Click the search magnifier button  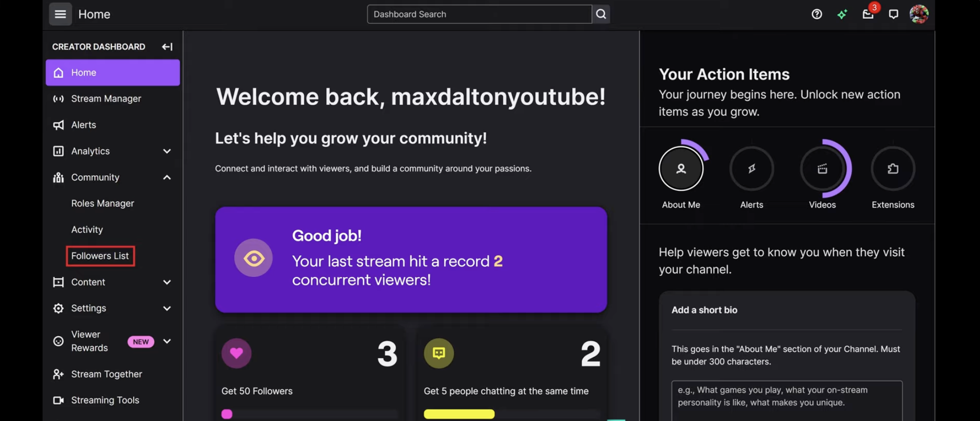coord(601,14)
